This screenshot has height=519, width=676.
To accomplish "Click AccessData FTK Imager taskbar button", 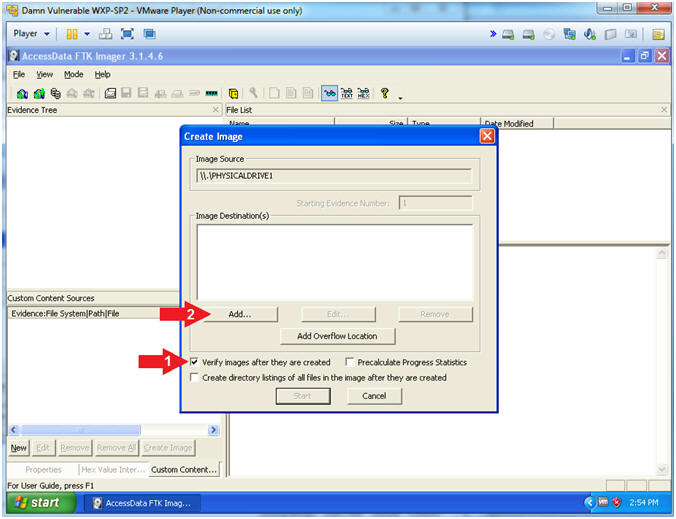I will pyautogui.click(x=142, y=503).
